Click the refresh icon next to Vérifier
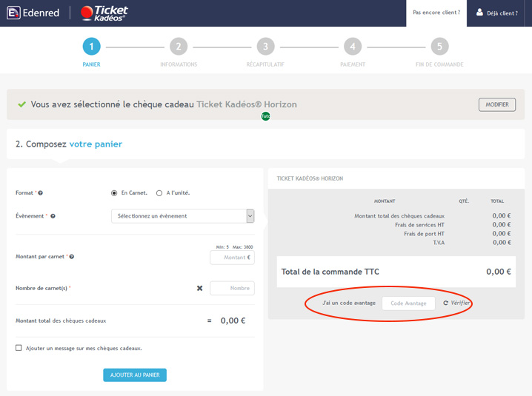Screen dimensions: 532x396 pos(446,303)
